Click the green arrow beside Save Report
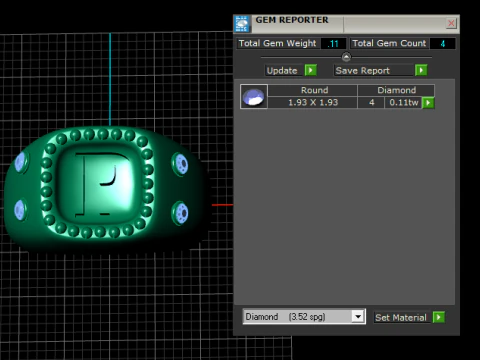 (x=421, y=70)
